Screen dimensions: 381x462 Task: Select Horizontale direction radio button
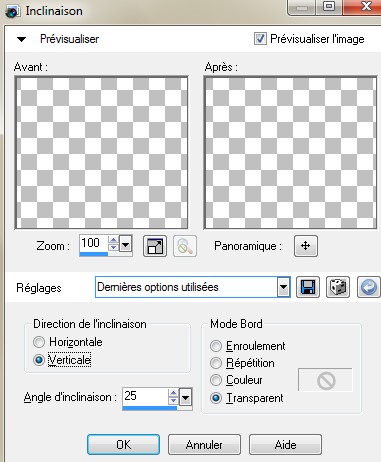(x=39, y=342)
